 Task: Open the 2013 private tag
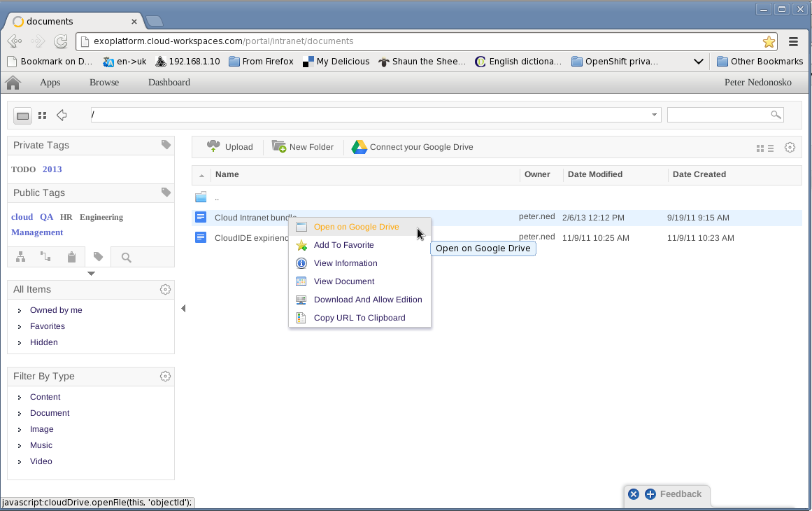[x=52, y=169]
